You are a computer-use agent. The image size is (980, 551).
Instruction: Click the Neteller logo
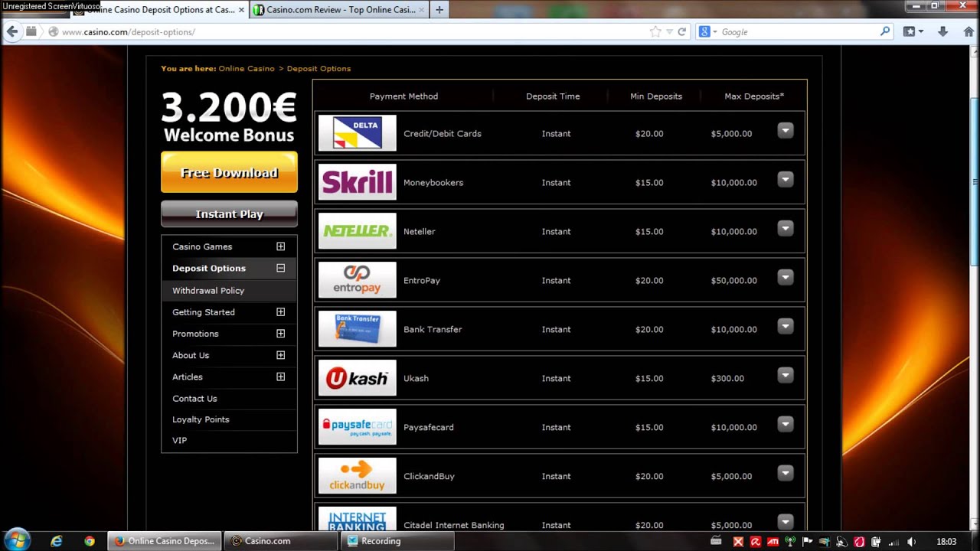[358, 231]
